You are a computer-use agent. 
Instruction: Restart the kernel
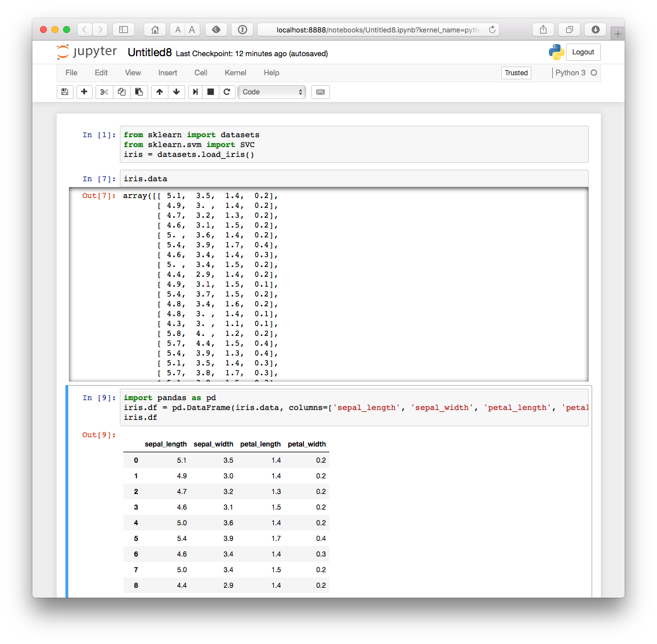click(x=226, y=92)
